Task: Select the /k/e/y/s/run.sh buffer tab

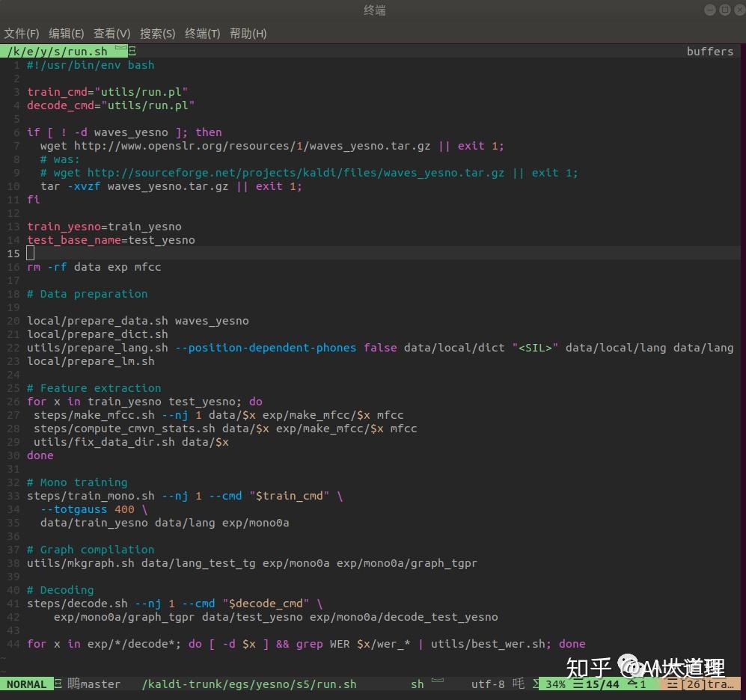Action: (58, 52)
